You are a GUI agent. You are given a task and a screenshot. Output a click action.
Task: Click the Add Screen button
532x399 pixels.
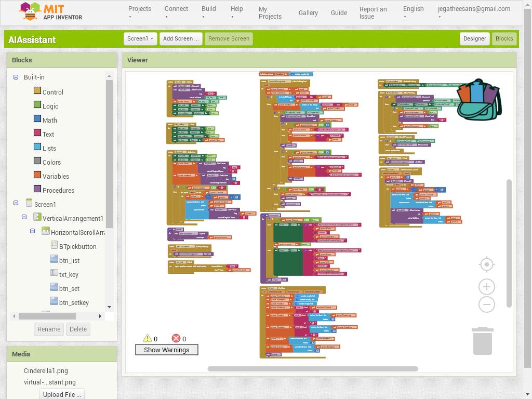pos(181,38)
